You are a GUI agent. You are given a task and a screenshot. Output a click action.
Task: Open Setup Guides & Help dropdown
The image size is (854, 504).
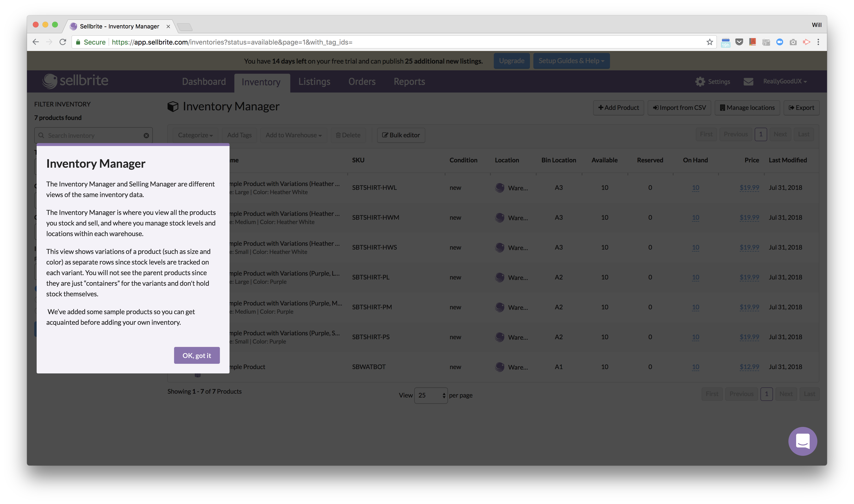coord(571,61)
